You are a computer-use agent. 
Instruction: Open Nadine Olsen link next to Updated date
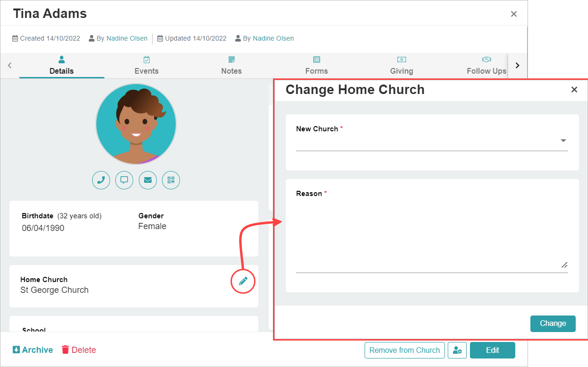pyautogui.click(x=273, y=38)
